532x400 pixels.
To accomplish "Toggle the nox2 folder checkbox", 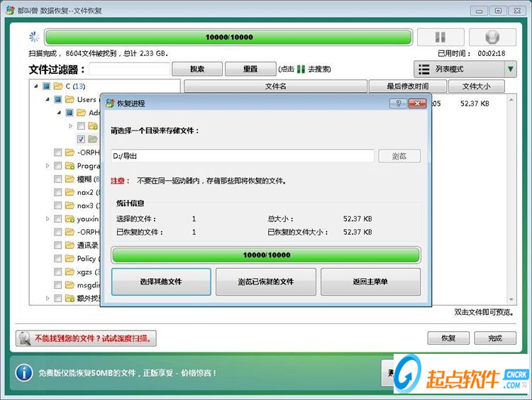I will [x=58, y=192].
